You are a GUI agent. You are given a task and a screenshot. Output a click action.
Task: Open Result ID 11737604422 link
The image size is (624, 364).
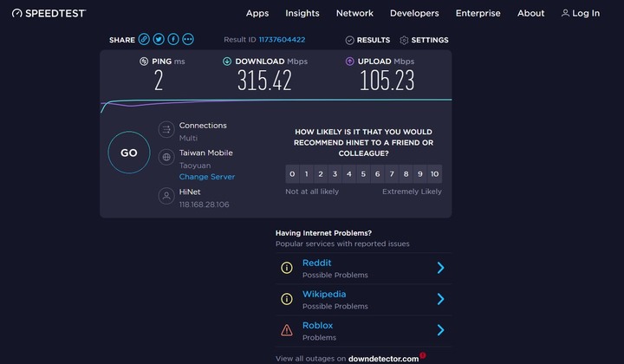[282, 40]
